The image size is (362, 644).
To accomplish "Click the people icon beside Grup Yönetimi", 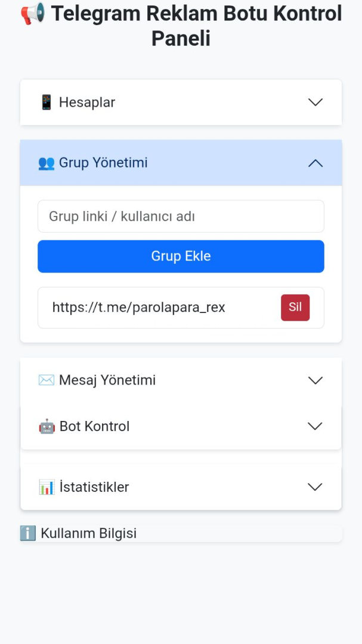I will click(47, 163).
